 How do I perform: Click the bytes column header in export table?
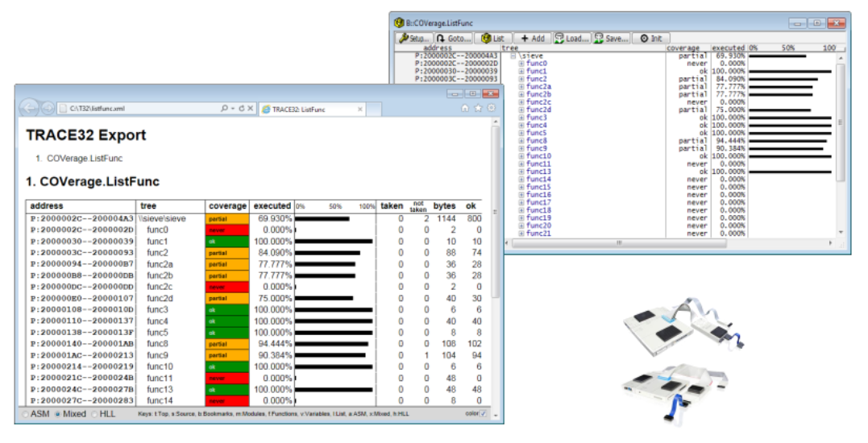pyautogui.click(x=444, y=205)
